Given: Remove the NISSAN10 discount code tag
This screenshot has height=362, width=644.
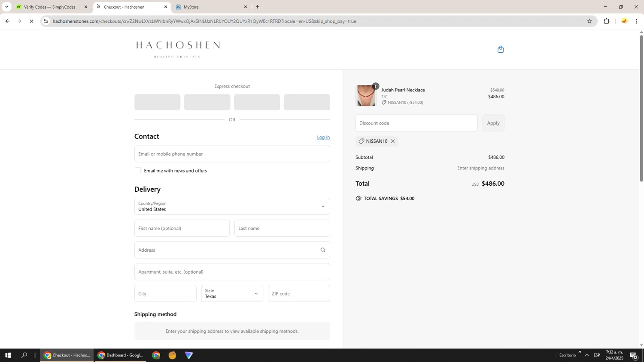Looking at the screenshot, I should pos(392,141).
